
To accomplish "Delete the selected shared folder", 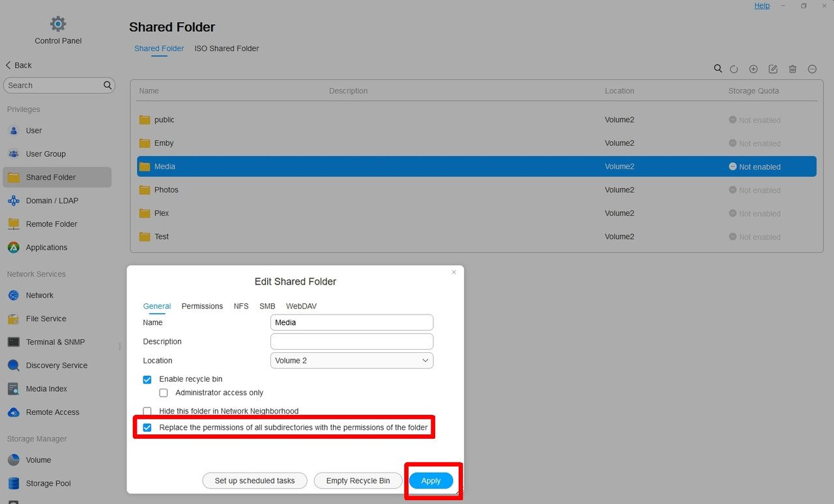I will 792,69.
